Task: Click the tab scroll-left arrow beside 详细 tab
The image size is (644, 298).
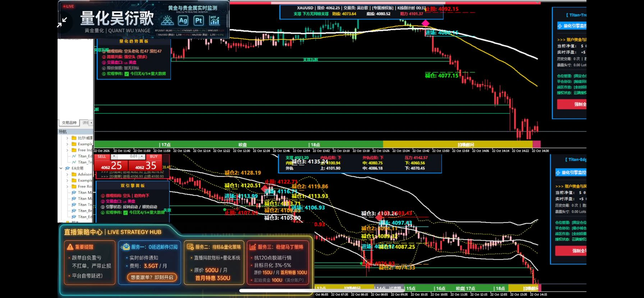Action: click(x=91, y=123)
